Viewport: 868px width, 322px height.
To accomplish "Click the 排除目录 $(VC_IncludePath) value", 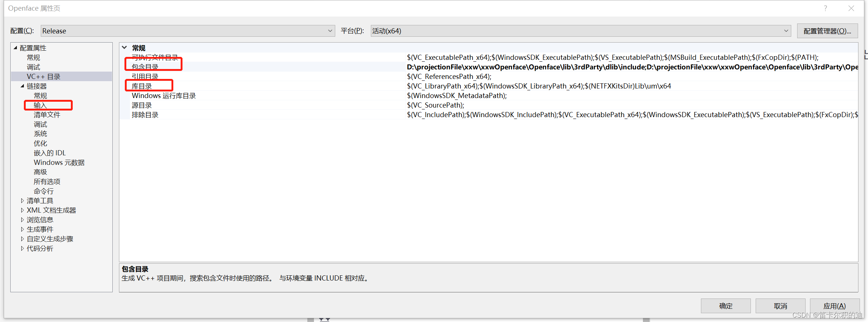I will pos(632,115).
